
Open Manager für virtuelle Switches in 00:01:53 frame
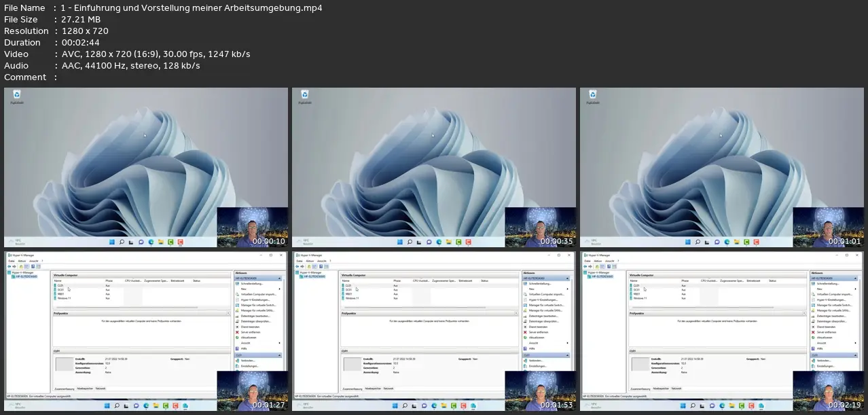tap(543, 305)
